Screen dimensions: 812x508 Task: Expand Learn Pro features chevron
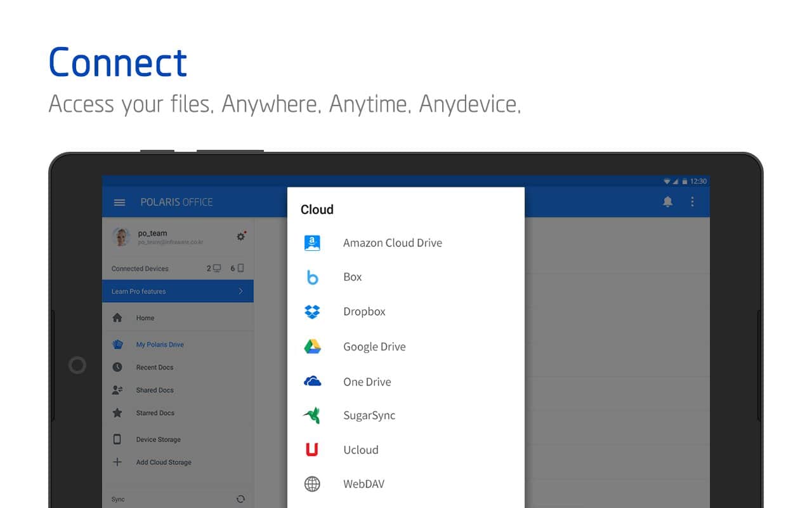(240, 291)
